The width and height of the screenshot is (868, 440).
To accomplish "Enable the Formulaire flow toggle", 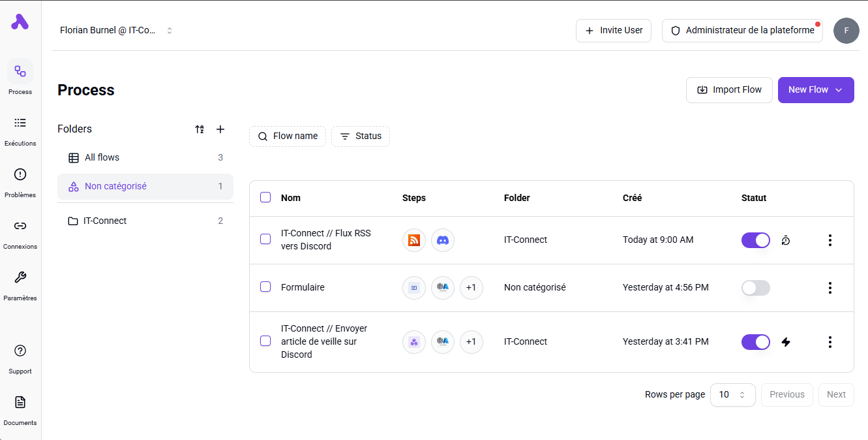I will [x=755, y=287].
